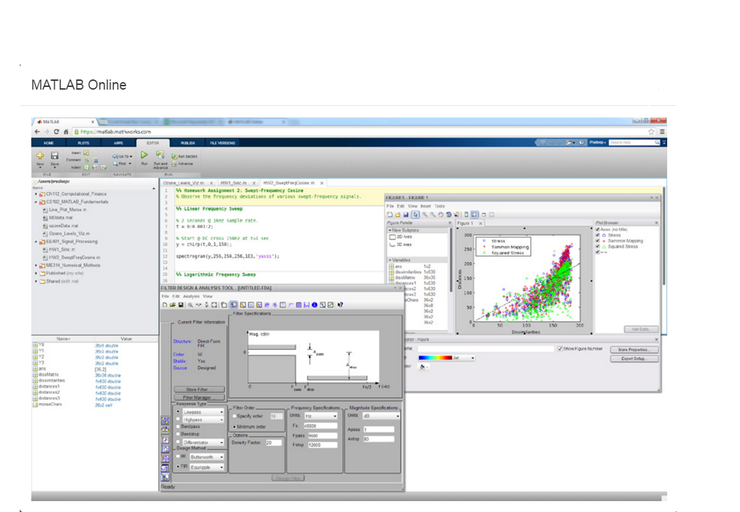The image size is (740, 512).
Task: Click the zoom in icon in the Figure toolbar
Action: point(424,215)
